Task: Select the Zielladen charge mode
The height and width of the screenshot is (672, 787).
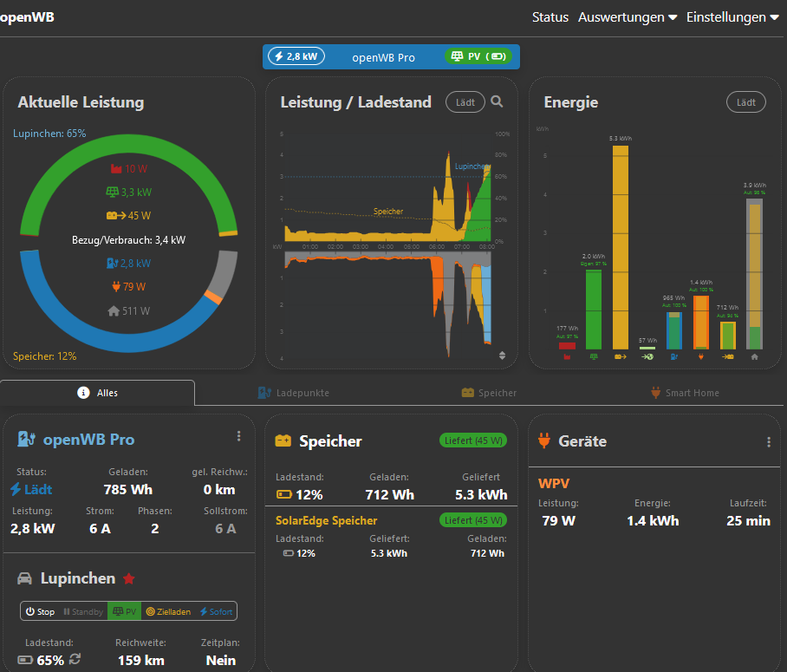Action: tap(168, 611)
